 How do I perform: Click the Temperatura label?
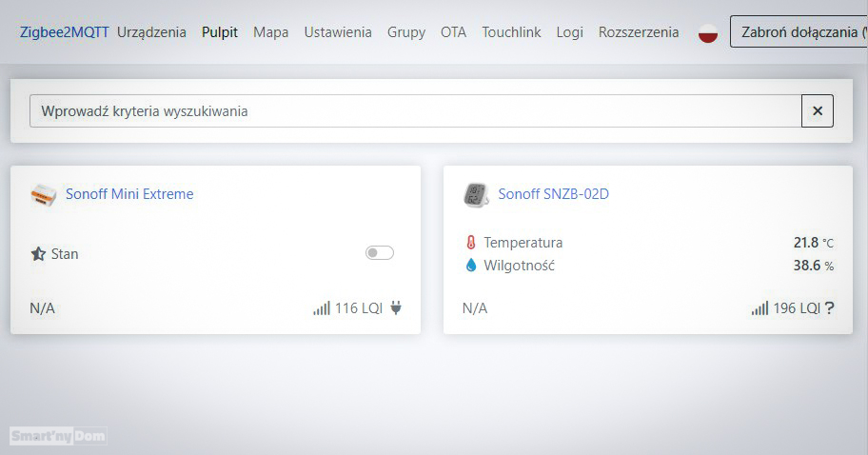(x=523, y=243)
